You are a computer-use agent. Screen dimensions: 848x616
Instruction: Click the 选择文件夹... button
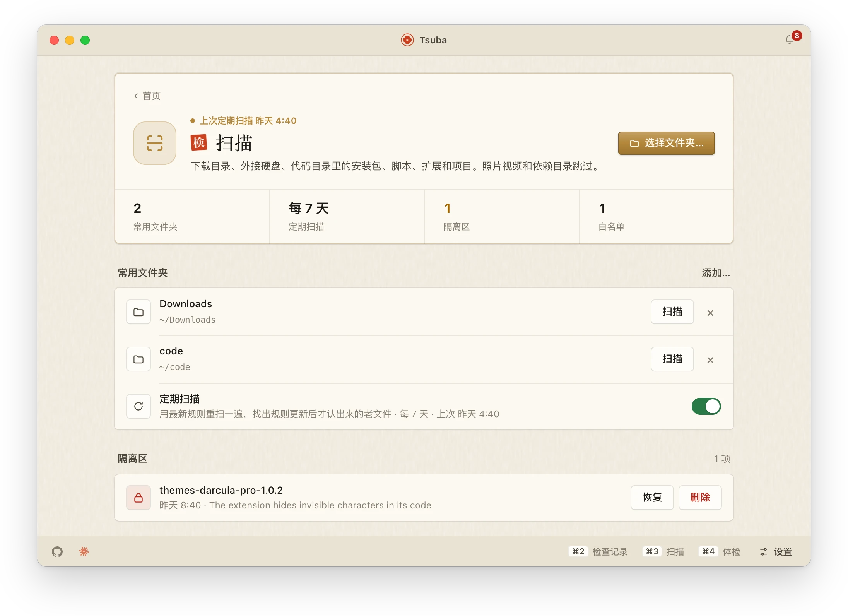[x=666, y=143]
